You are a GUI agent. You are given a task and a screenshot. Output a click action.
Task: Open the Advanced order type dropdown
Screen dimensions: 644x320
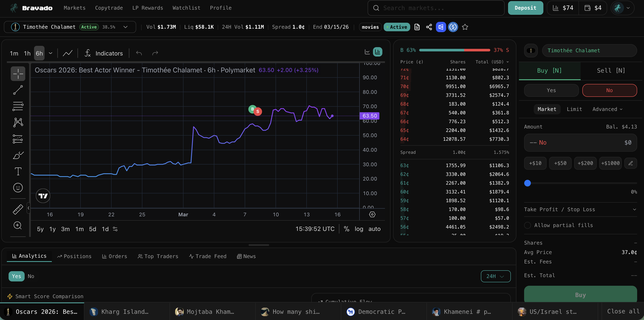point(607,109)
